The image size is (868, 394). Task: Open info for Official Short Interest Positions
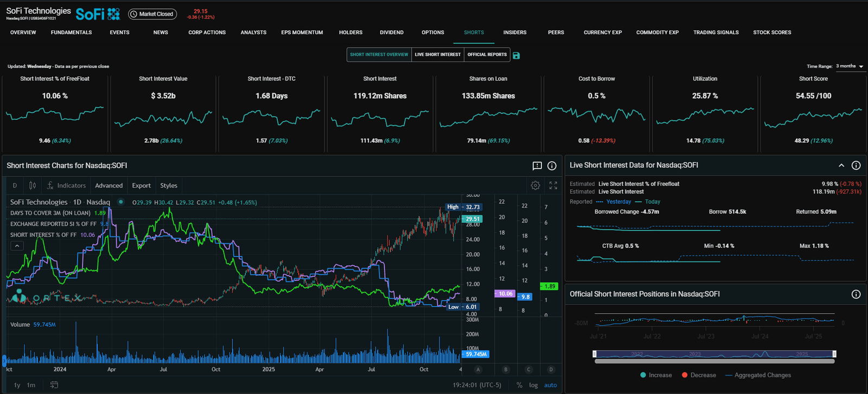click(856, 294)
